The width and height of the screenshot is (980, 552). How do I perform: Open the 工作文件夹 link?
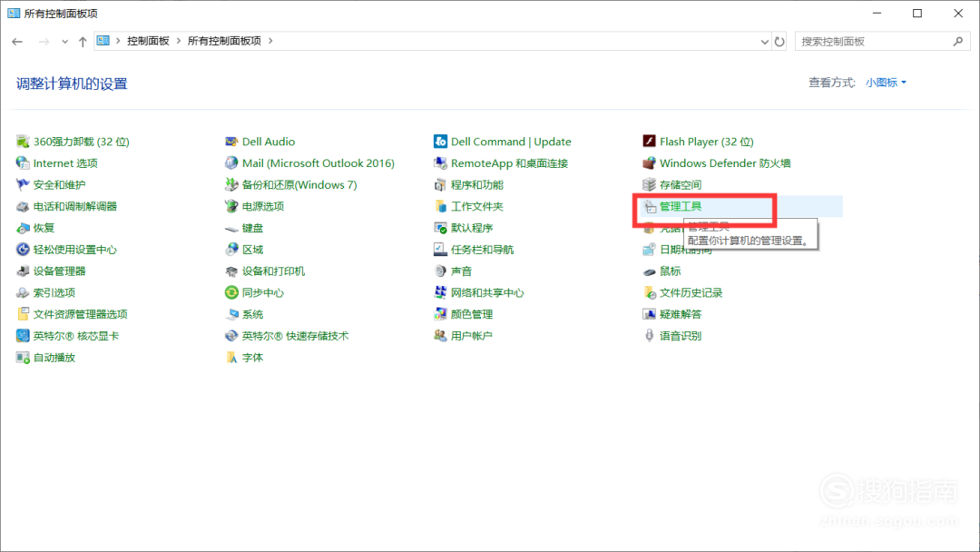click(477, 206)
